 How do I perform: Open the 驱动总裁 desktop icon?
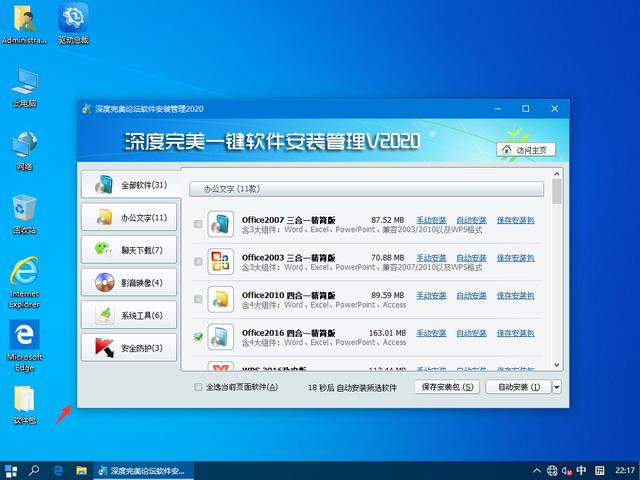(x=73, y=24)
